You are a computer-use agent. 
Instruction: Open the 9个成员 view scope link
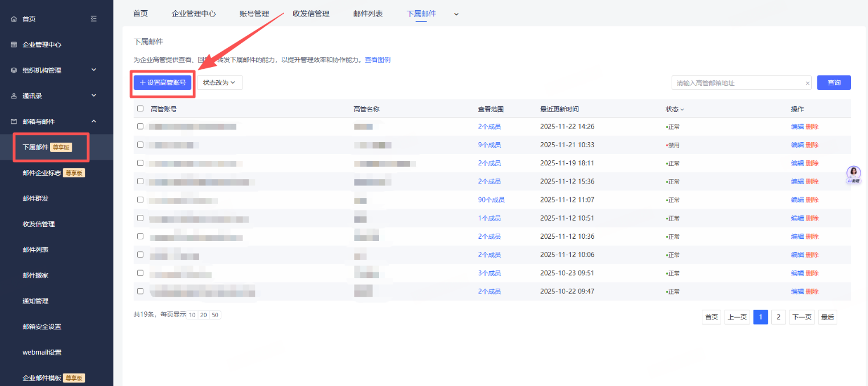pyautogui.click(x=489, y=145)
